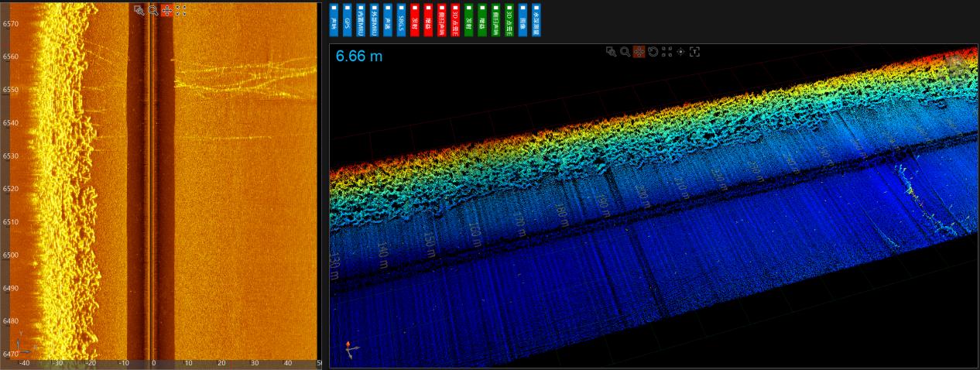
Task: Click the bracketed T icon in 3D view
Action: click(694, 51)
